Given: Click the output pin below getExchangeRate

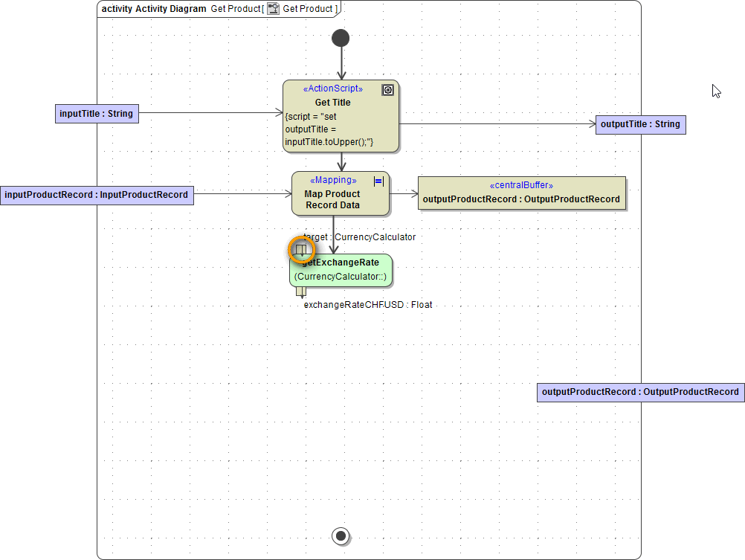Looking at the screenshot, I should (300, 292).
